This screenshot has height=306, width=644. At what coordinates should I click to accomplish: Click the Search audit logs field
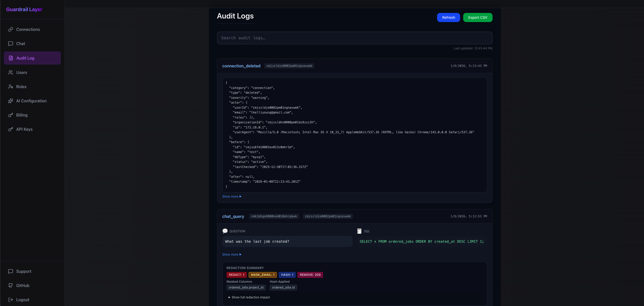tap(355, 38)
